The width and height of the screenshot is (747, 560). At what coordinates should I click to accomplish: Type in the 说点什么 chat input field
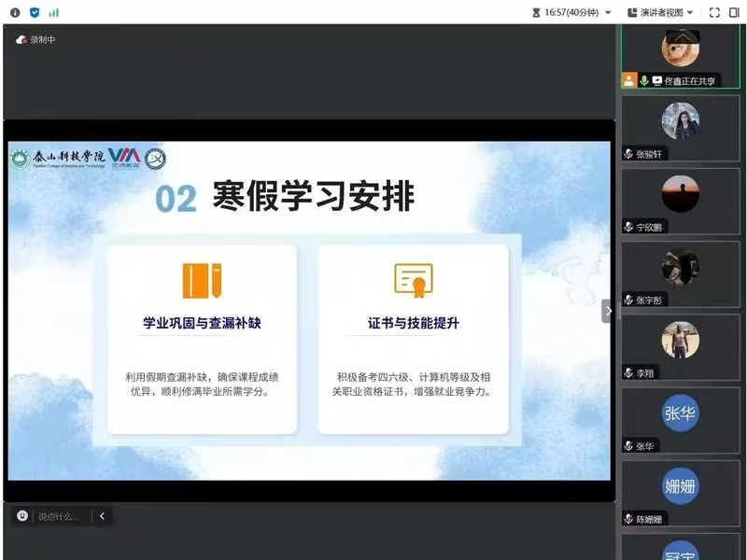pyautogui.click(x=62, y=516)
